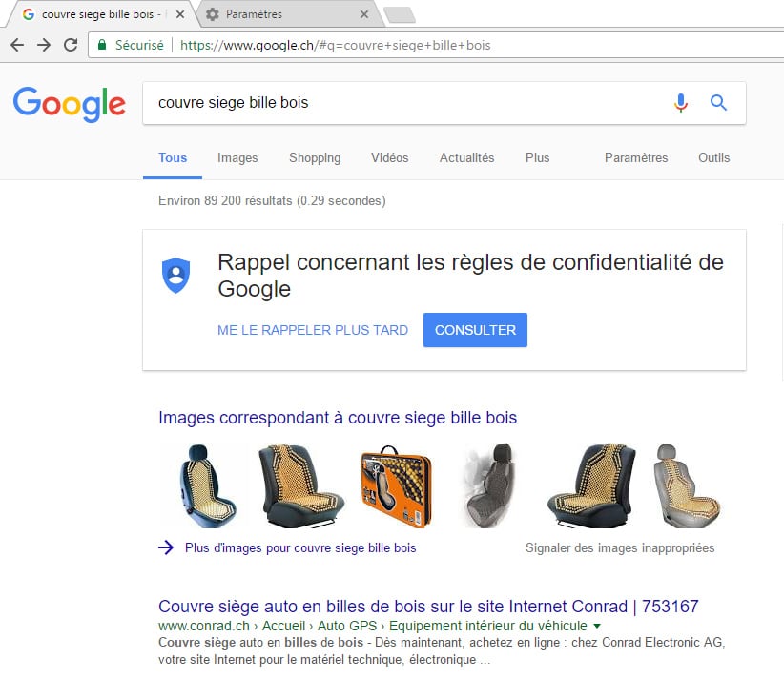Viewport: 784px width, 681px height.
Task: Click the blue privacy shield icon
Action: (176, 276)
